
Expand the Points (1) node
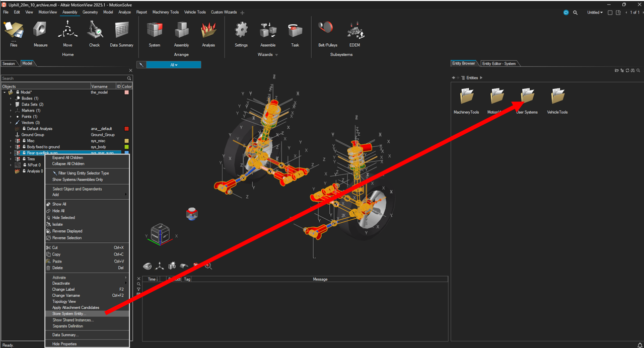pyautogui.click(x=11, y=117)
